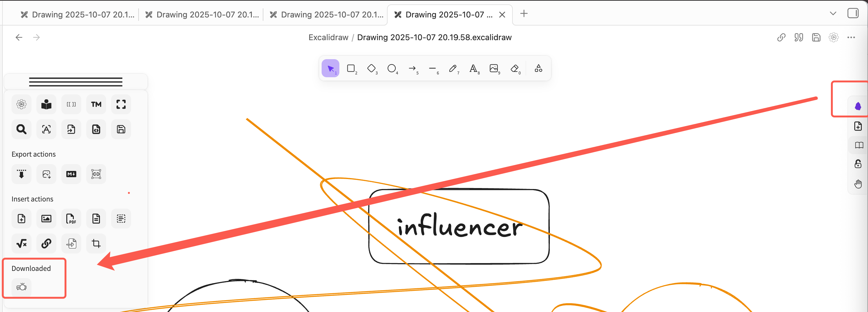Image resolution: width=868 pixels, height=312 pixels.
Task: Click the book reader icon in the tools panel
Action: (x=46, y=104)
